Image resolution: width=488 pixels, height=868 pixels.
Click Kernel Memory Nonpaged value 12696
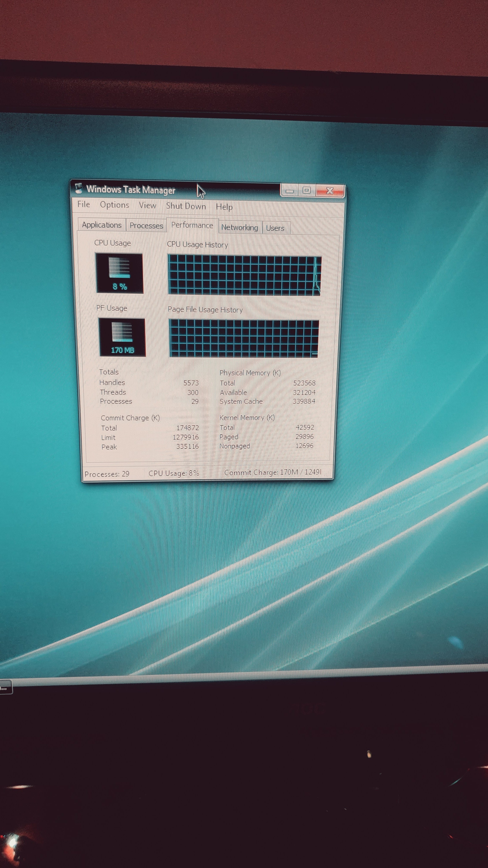(304, 445)
